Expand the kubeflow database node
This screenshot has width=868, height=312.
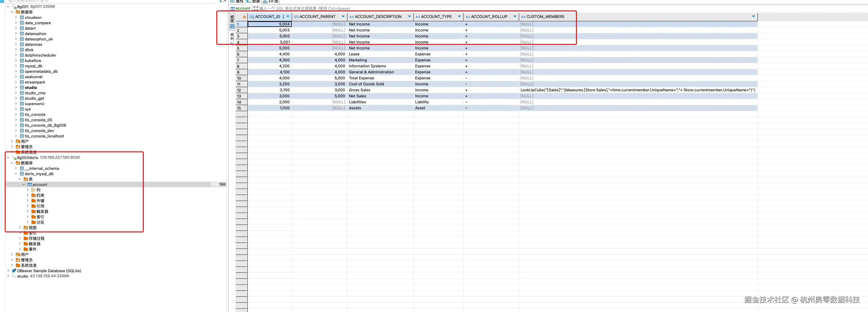[x=16, y=61]
